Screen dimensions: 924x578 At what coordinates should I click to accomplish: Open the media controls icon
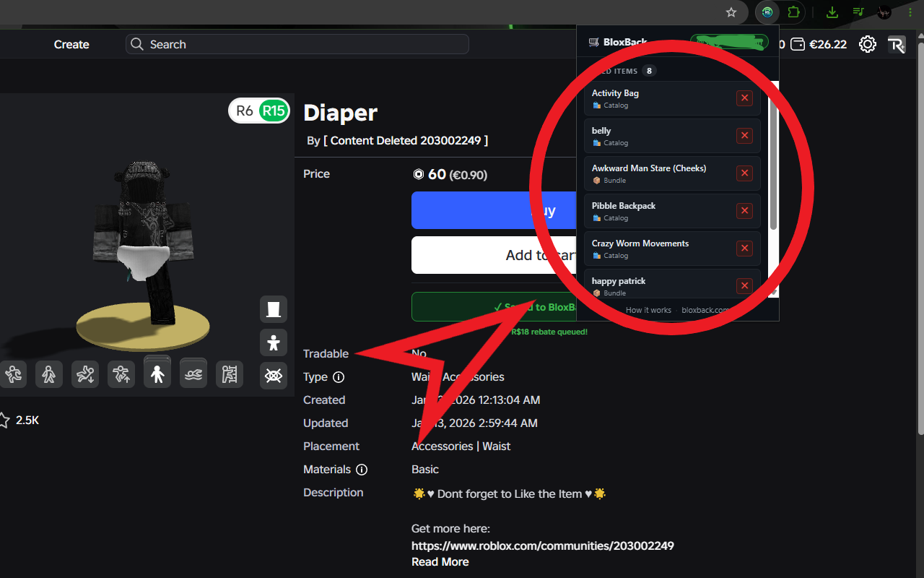858,12
